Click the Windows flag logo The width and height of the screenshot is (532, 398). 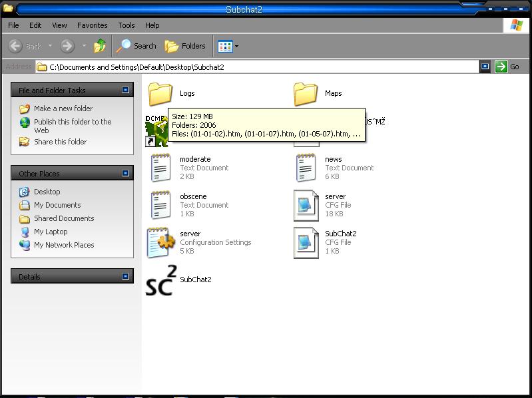(517, 25)
